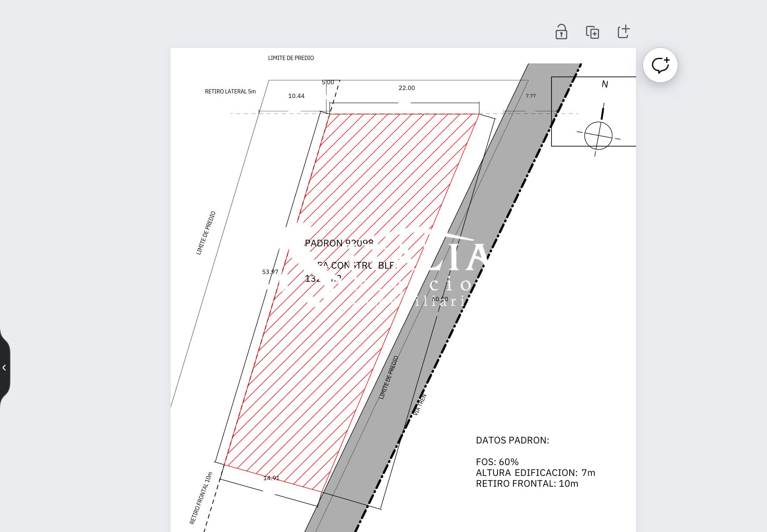Click the "PADRON 92098" text
Image resolution: width=767 pixels, height=532 pixels.
[x=339, y=243]
